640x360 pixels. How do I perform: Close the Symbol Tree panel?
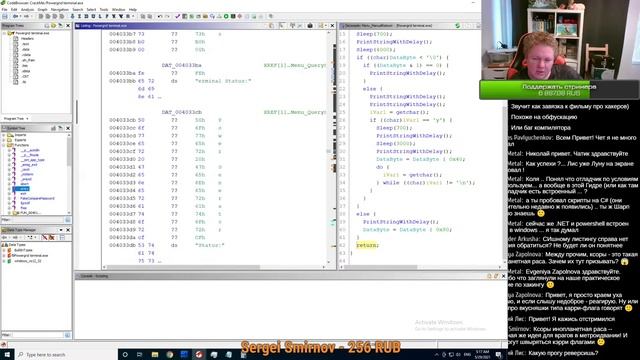click(x=68, y=128)
